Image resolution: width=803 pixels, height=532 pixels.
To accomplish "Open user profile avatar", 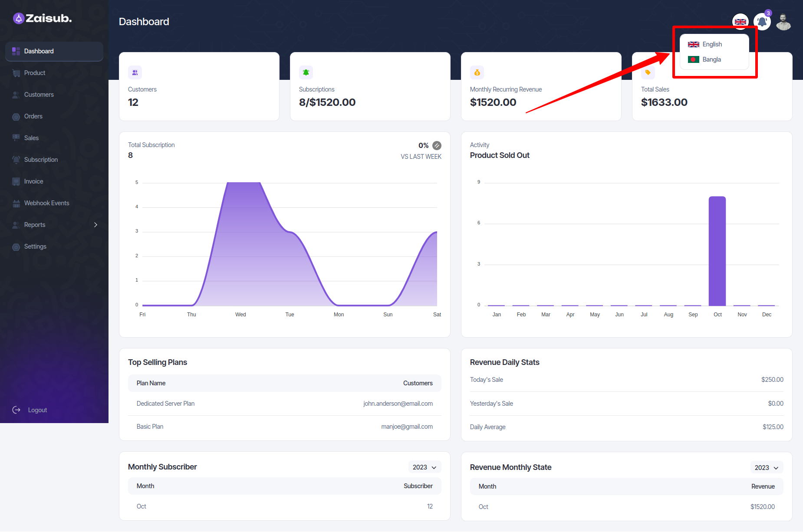I will click(x=783, y=22).
